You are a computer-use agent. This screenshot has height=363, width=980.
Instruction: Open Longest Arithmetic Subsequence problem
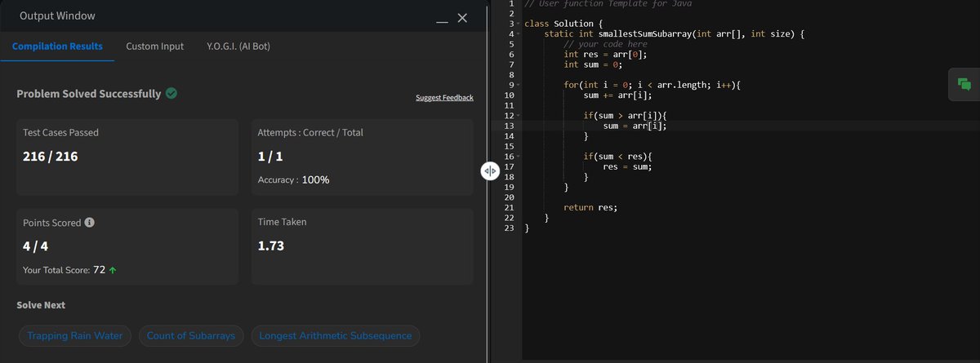[x=335, y=336]
